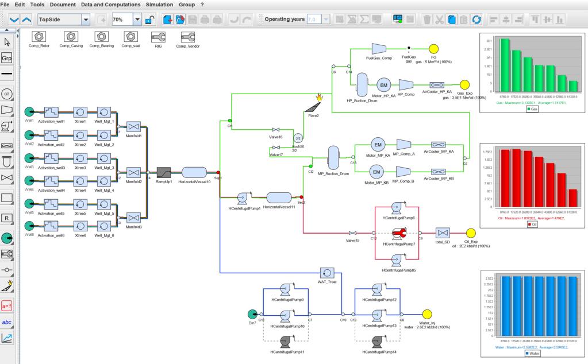Screen dimensions: 588x364
Task: Toggle the Gas legend checkbox
Action: pos(526,109)
